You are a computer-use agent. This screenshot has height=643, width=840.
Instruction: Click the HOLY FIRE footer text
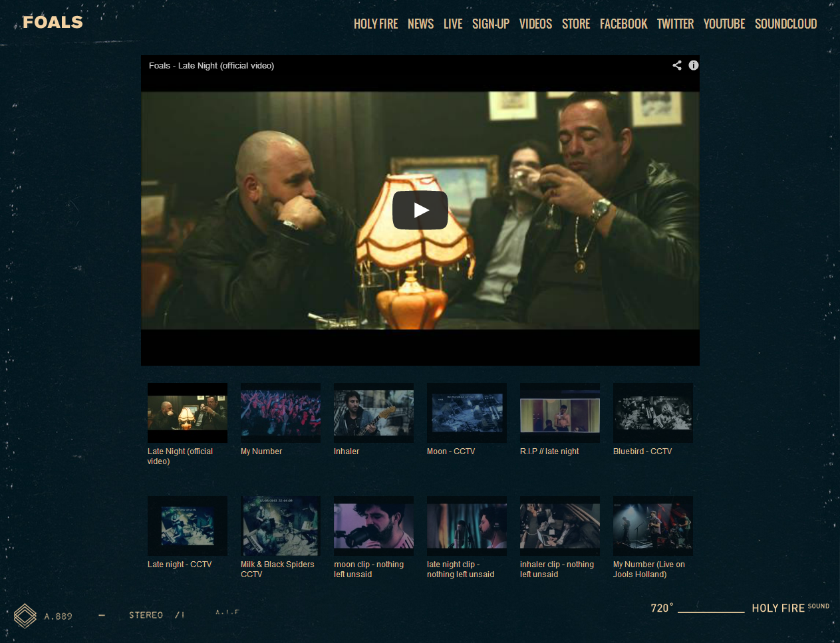(x=778, y=608)
